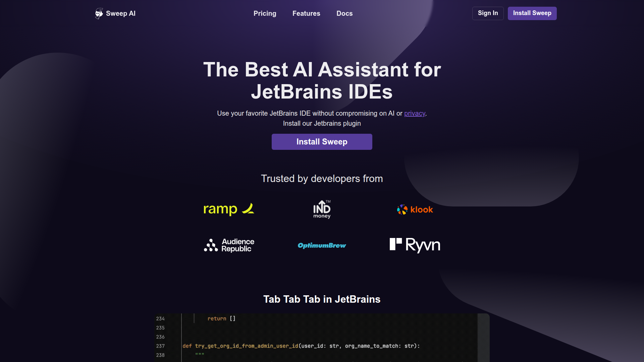
Task: Follow the privacy hyperlink
Action: [x=415, y=113]
